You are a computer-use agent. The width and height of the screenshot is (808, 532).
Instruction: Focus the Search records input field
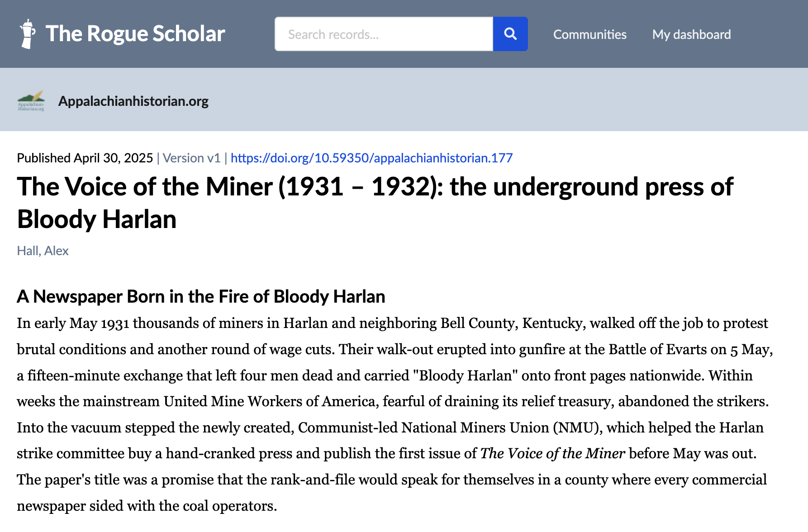[384, 34]
